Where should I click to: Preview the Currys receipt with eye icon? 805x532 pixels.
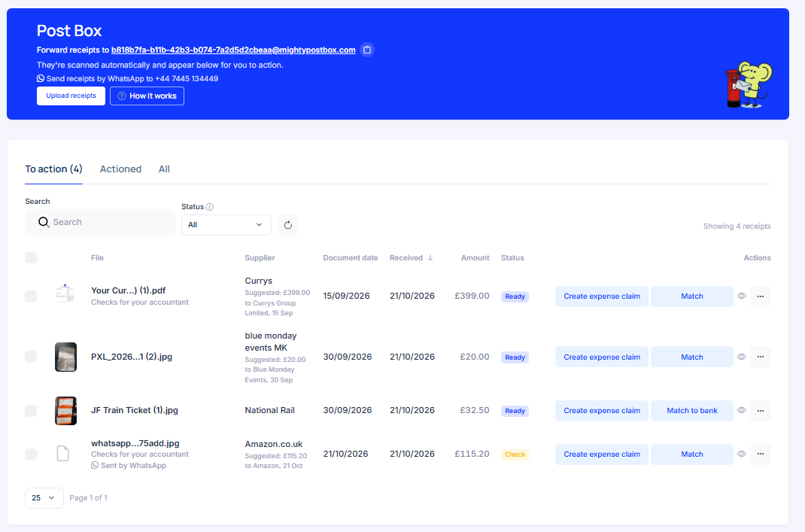741,296
